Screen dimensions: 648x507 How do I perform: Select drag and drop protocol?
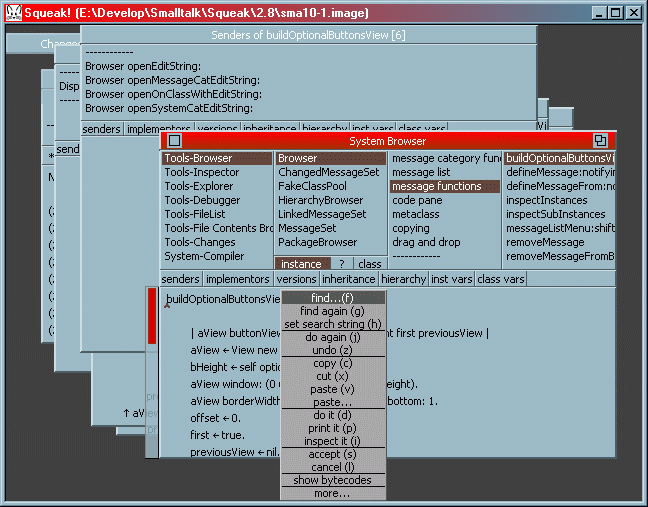[x=445, y=242]
